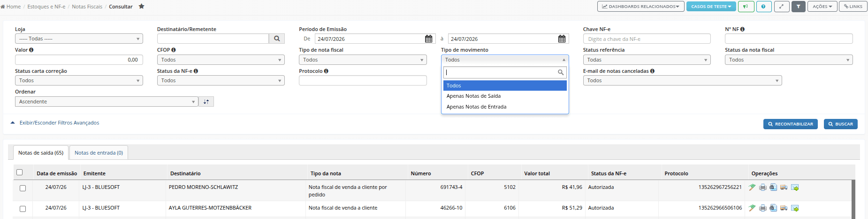Go to Estoques e NF-e breadcrumb
Image resolution: width=868 pixels, height=219 pixels.
[x=46, y=7]
